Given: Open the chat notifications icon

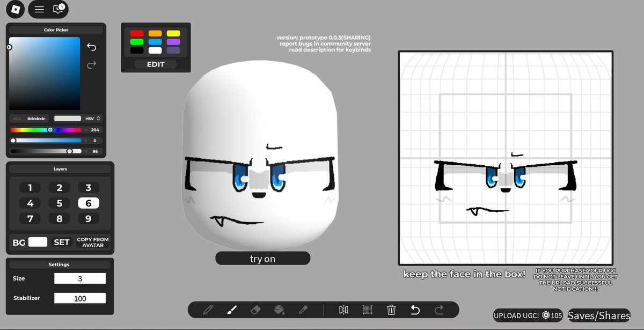Looking at the screenshot, I should (58, 9).
